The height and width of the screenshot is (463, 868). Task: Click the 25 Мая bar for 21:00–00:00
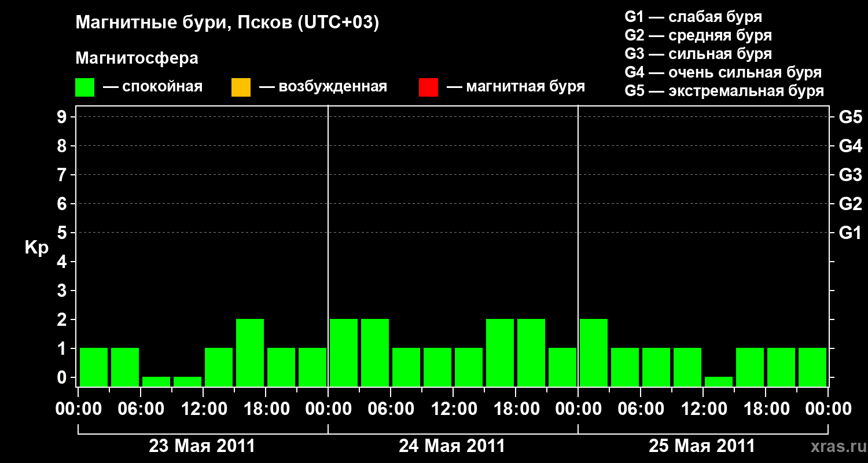click(812, 367)
